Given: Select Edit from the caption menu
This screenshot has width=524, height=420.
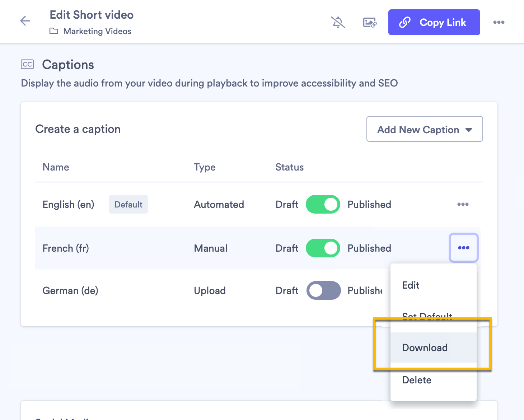Looking at the screenshot, I should click(411, 285).
